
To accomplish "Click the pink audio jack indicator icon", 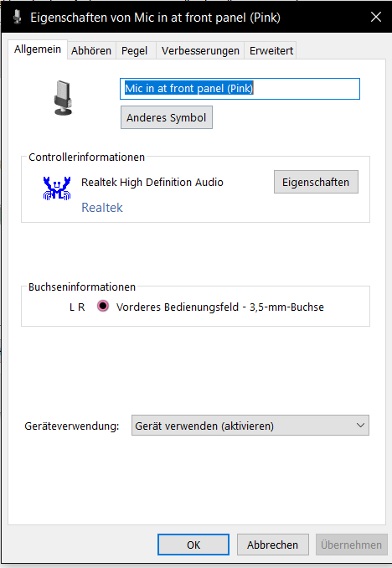I will [x=103, y=306].
